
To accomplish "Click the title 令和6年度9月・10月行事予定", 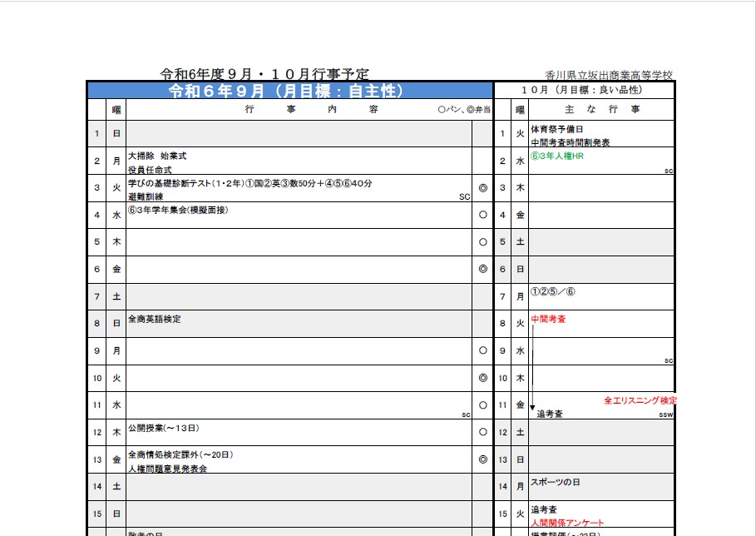I will (x=264, y=74).
